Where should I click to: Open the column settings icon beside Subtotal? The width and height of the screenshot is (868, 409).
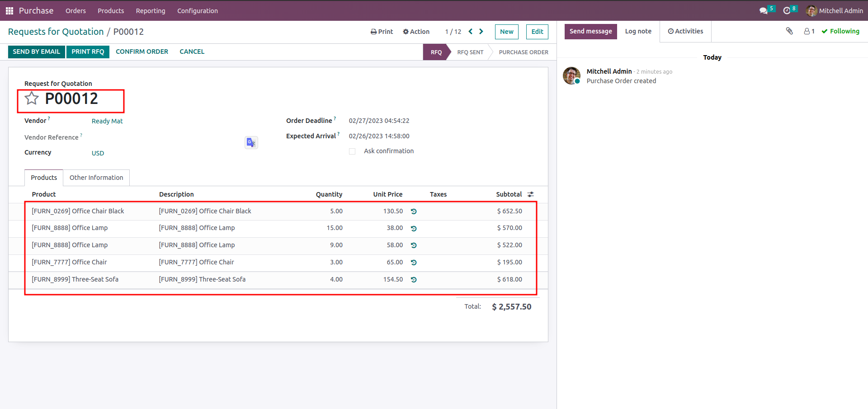(531, 194)
